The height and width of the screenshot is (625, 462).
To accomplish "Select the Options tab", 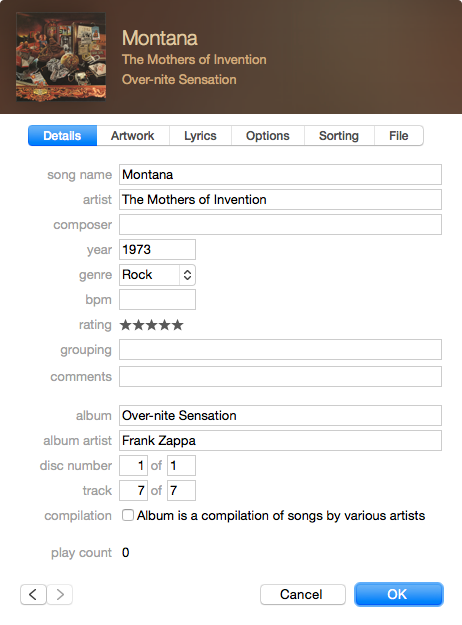I will [x=267, y=136].
